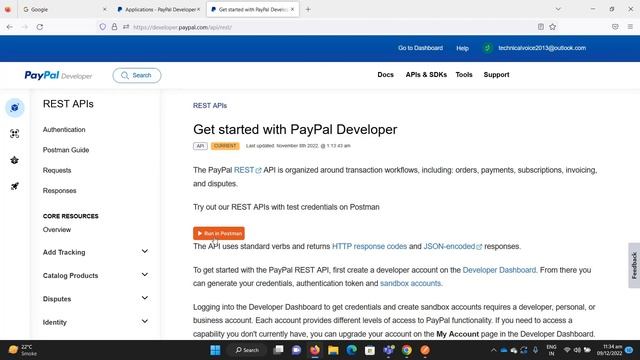Click the Search box in PayPal header

pos(137,76)
